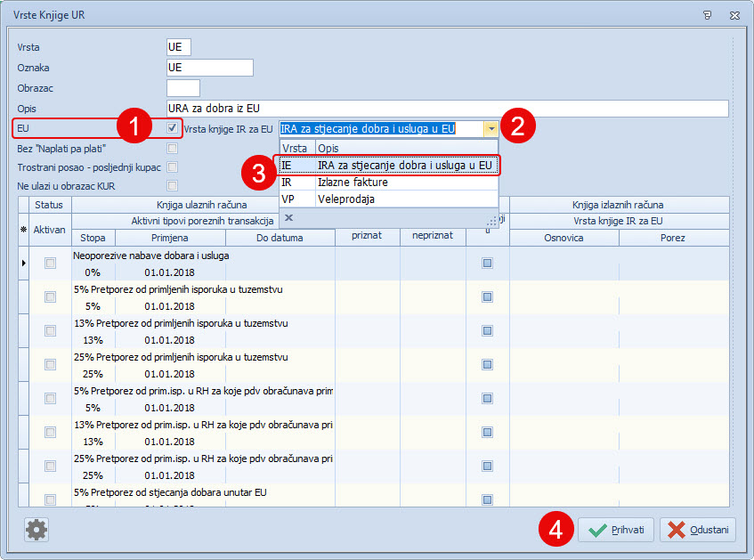The width and height of the screenshot is (754, 560).
Task: Click the row indicator arrow in the first grid row
Action: [x=23, y=263]
